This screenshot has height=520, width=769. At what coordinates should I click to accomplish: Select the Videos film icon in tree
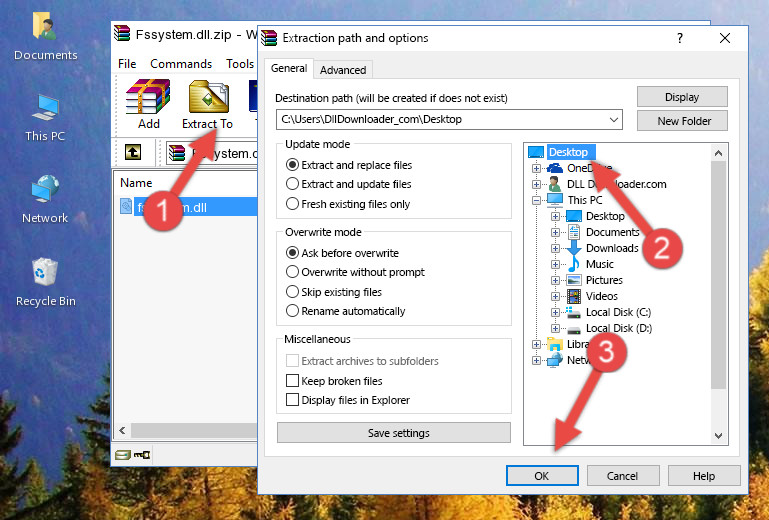click(x=573, y=296)
